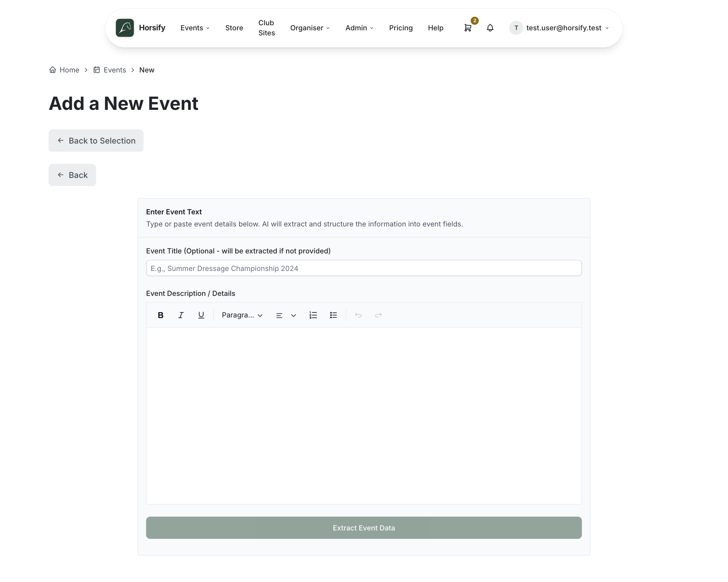Open the Pricing page
The height and width of the screenshot is (582, 728).
pyautogui.click(x=400, y=28)
